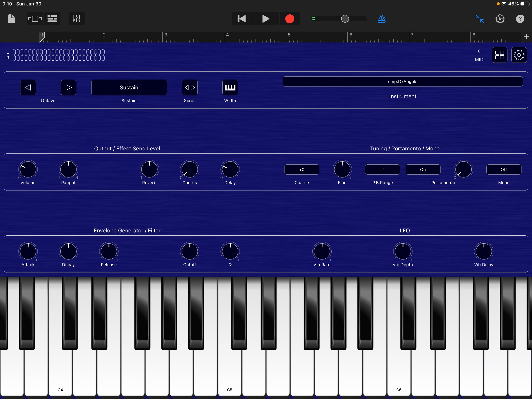
Task: Select the P.B.Range value field
Action: (382, 169)
